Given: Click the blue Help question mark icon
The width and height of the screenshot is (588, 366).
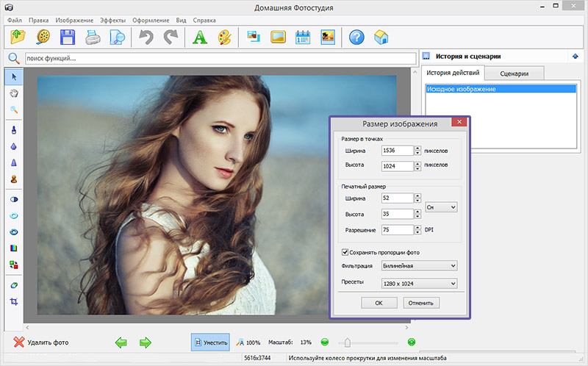Looking at the screenshot, I should [357, 37].
